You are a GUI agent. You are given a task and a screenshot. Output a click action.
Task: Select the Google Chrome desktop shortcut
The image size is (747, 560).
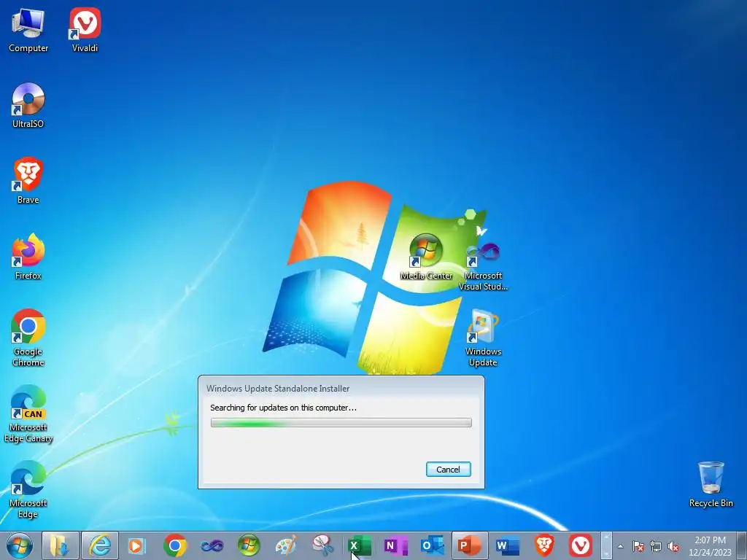pos(28,338)
